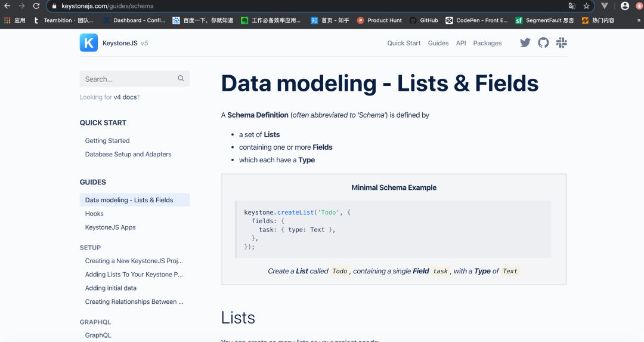Click the search magnifier icon
Viewport: 644px width, 342px height.
pos(181,79)
